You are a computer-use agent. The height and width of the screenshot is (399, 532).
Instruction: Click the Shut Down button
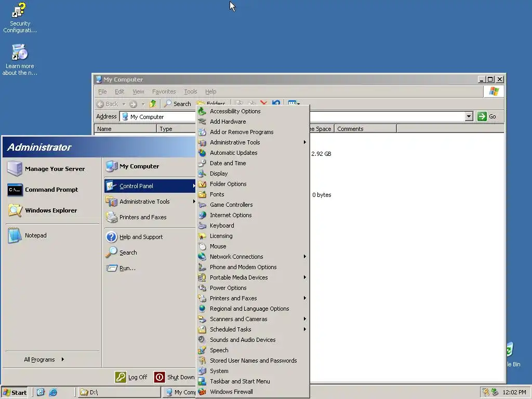coord(174,377)
